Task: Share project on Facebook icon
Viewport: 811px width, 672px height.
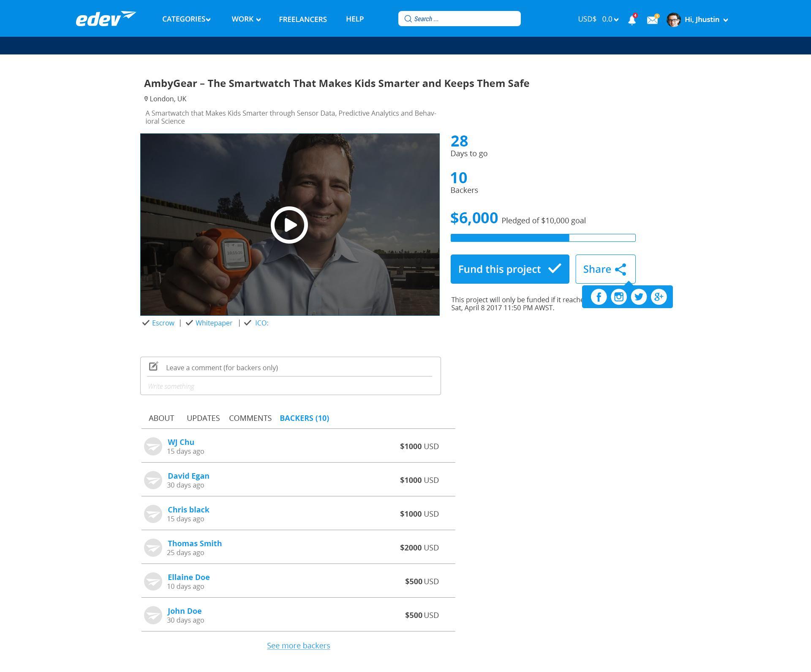Action: point(599,297)
